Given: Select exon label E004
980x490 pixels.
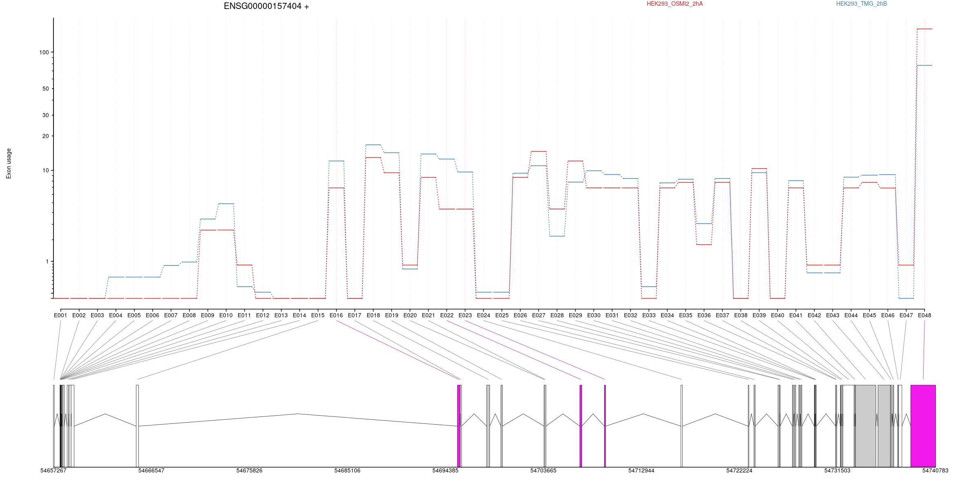Looking at the screenshot, I should [x=116, y=315].
